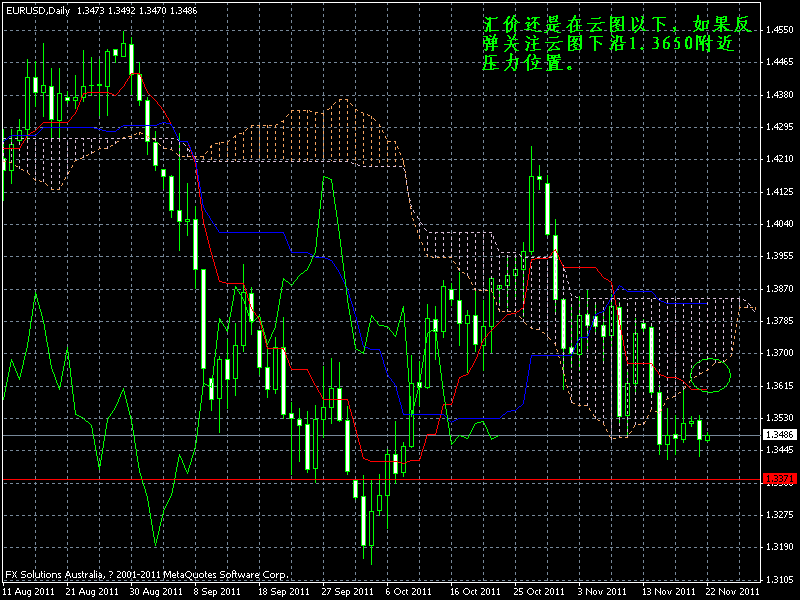Click the green ellipse annotation near cloud
The image size is (800, 600).
click(x=710, y=375)
